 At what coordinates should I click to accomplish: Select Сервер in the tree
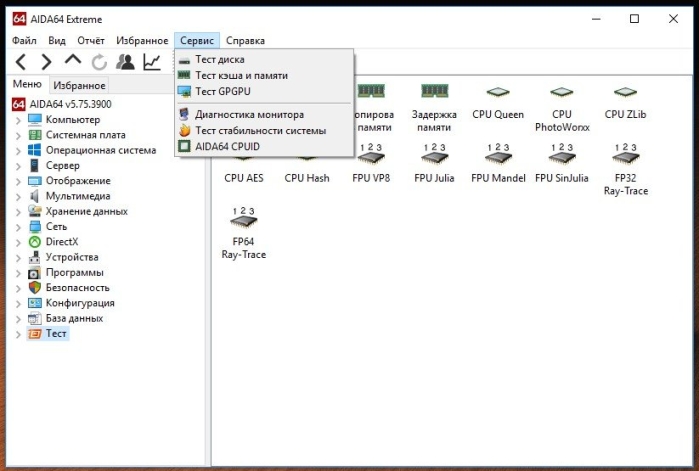point(54,165)
